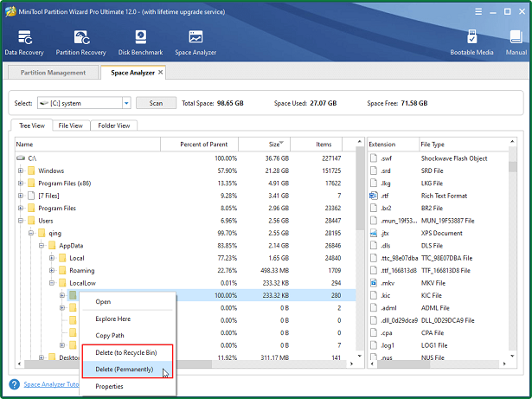Collapse the qing folder node

(31, 233)
